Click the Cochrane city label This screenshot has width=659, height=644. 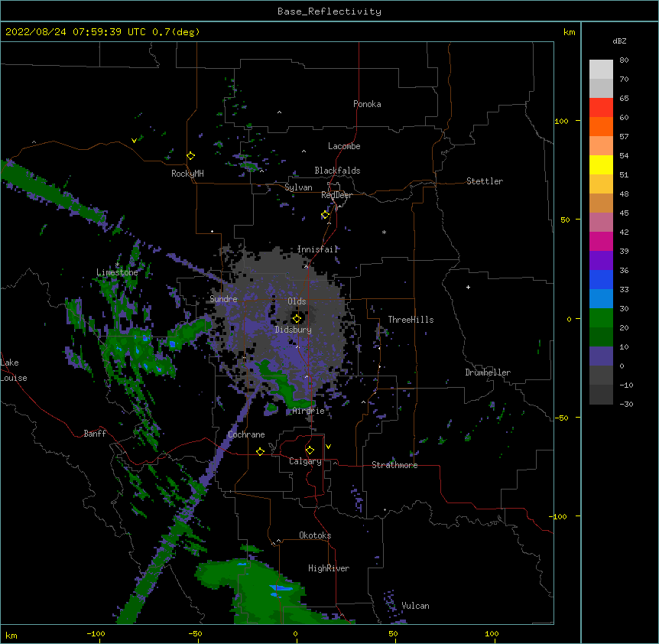(246, 434)
